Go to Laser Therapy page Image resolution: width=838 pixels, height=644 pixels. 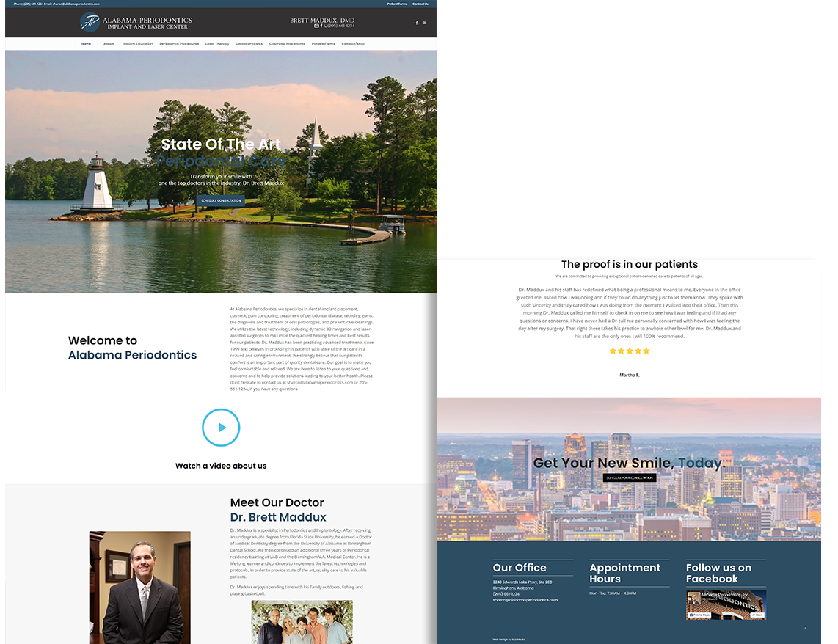click(x=217, y=44)
